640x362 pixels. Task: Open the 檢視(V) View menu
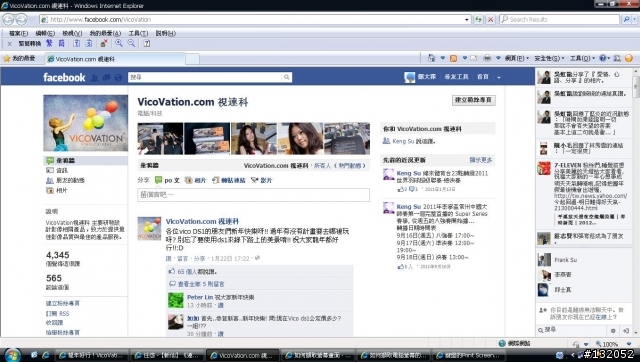point(72,33)
